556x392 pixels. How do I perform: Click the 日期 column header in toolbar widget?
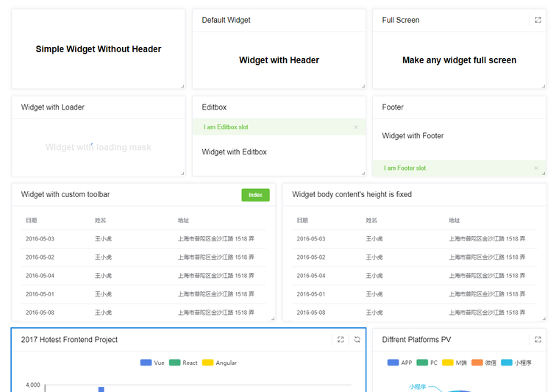pyautogui.click(x=32, y=220)
